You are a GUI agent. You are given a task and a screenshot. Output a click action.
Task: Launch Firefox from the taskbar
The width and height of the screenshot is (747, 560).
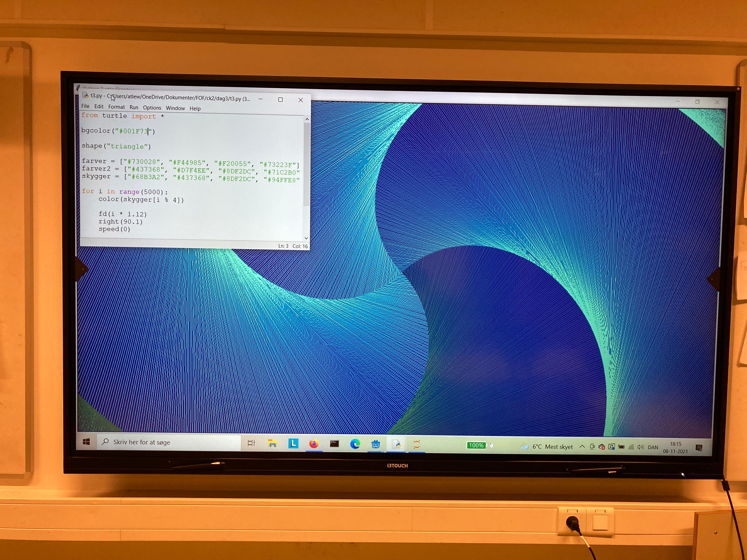314,444
